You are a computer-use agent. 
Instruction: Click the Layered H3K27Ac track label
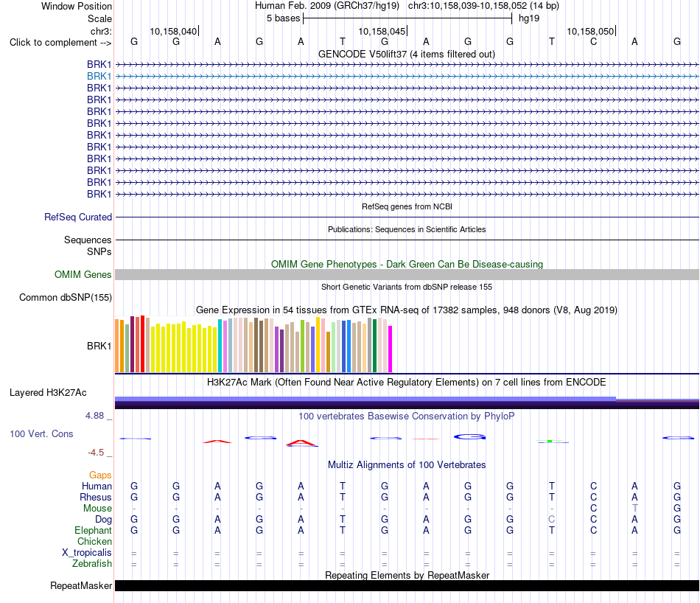coord(48,393)
